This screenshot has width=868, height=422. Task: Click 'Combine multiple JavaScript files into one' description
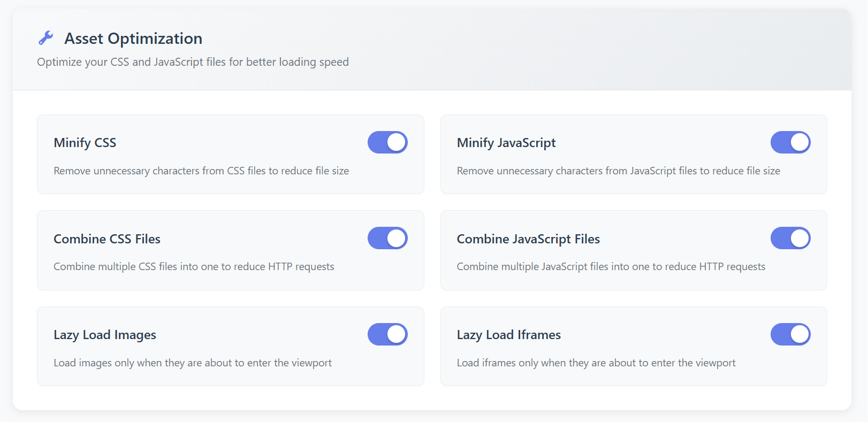click(611, 266)
